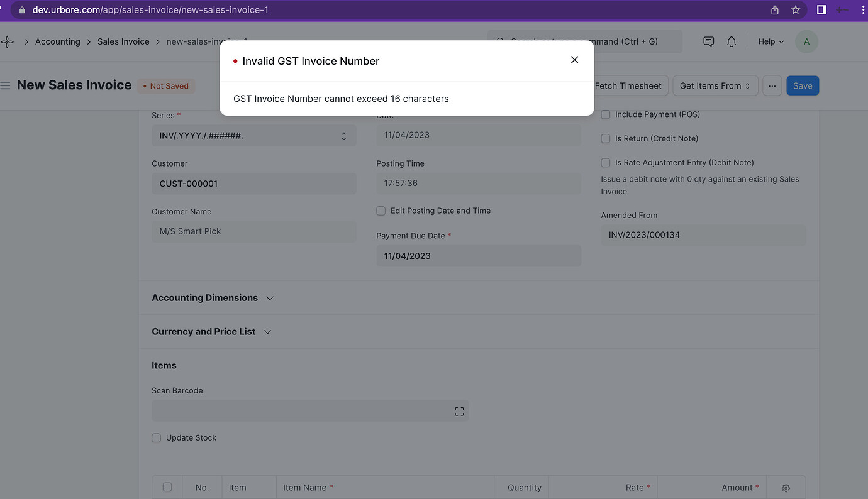
Task: Open the Help menu
Action: click(770, 41)
